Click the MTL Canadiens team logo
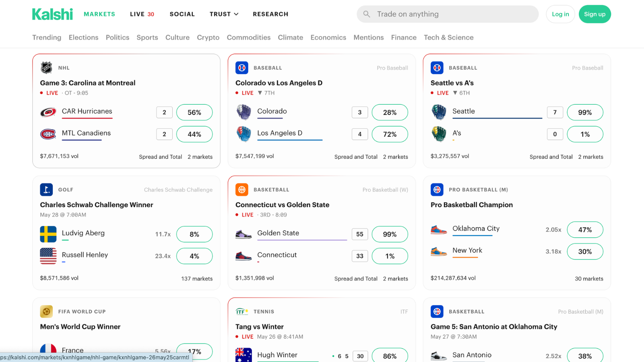This screenshot has height=362, width=644. coord(48,134)
